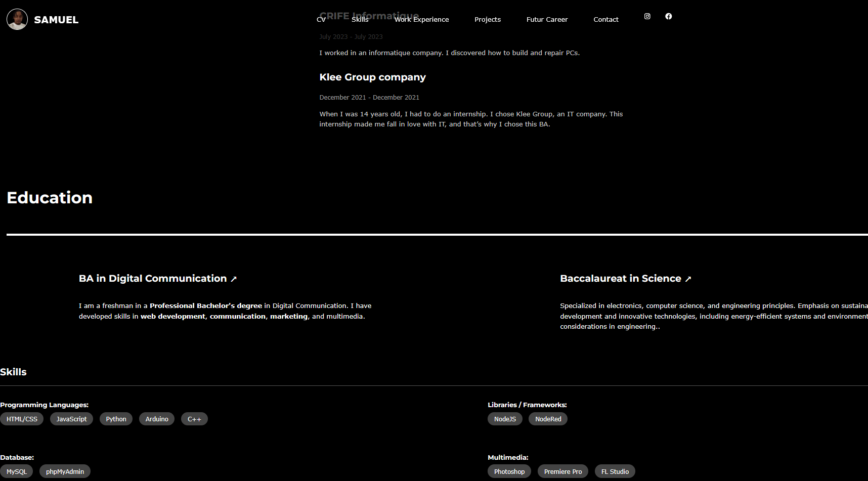
Task: Select the JavaScript skill badge
Action: pyautogui.click(x=71, y=419)
